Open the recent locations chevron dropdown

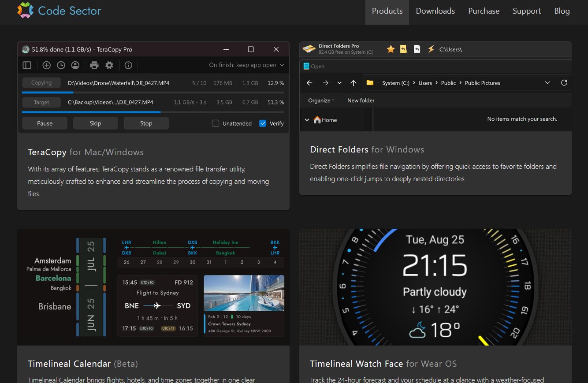pyautogui.click(x=339, y=83)
